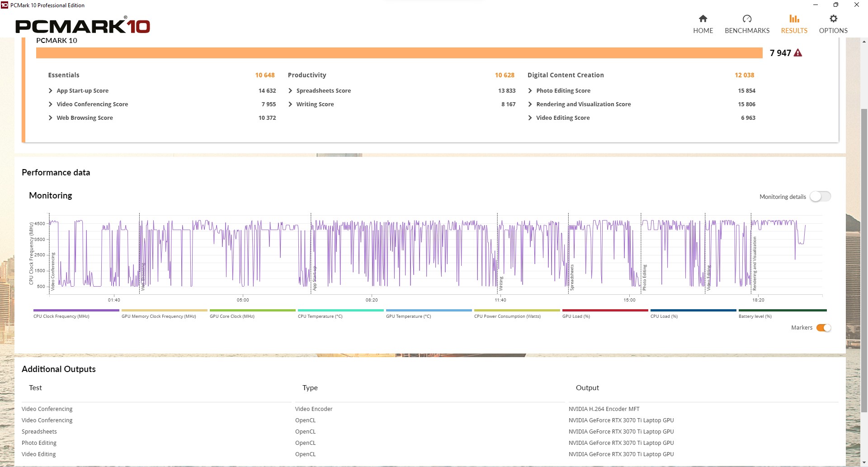
Task: Click the PCMark 10 logo
Action: tap(83, 26)
